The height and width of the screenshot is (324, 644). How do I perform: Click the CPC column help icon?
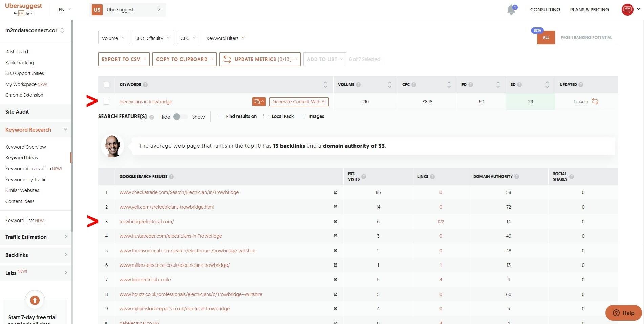click(414, 85)
